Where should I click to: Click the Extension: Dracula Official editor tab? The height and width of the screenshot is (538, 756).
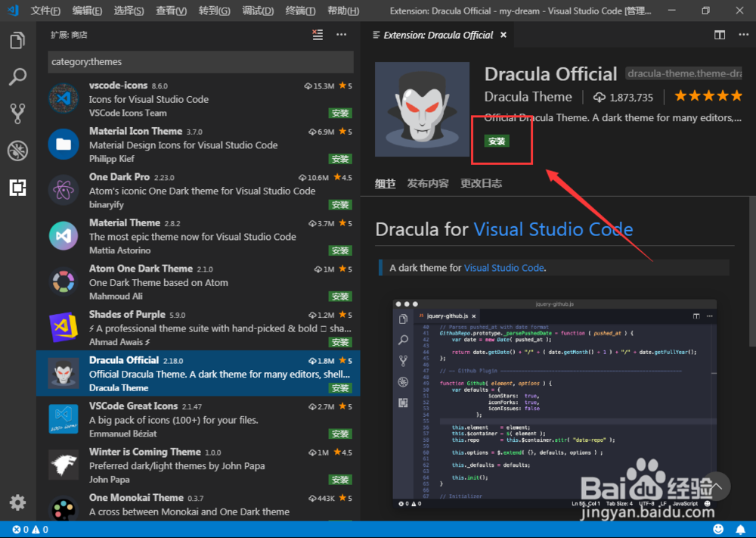pos(438,35)
